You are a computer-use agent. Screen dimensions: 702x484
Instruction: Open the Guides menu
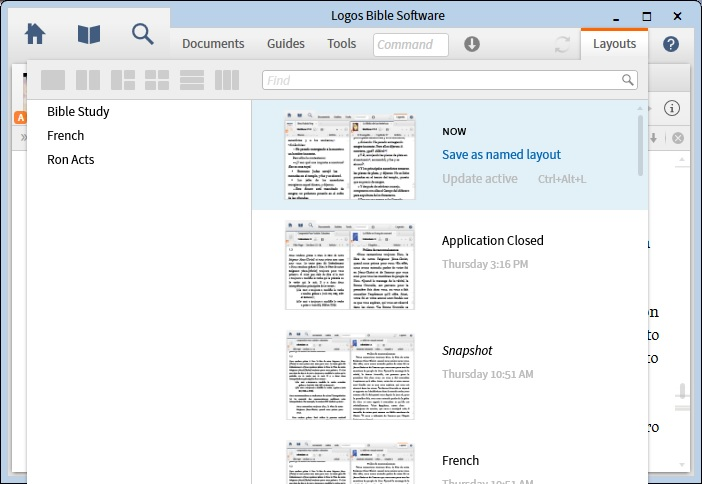point(286,44)
